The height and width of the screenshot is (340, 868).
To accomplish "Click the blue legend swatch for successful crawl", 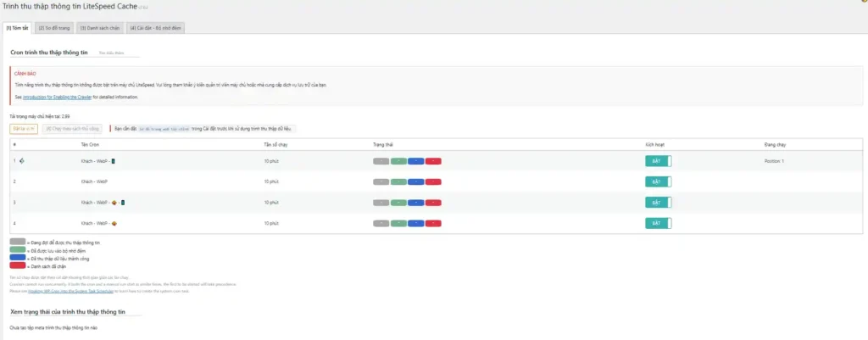I will coord(18,258).
